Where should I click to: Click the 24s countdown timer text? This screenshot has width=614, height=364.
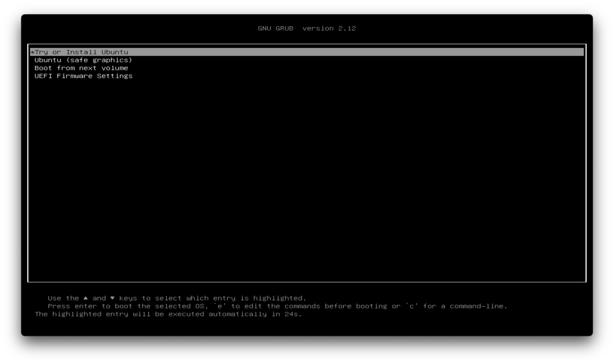pyautogui.click(x=291, y=314)
